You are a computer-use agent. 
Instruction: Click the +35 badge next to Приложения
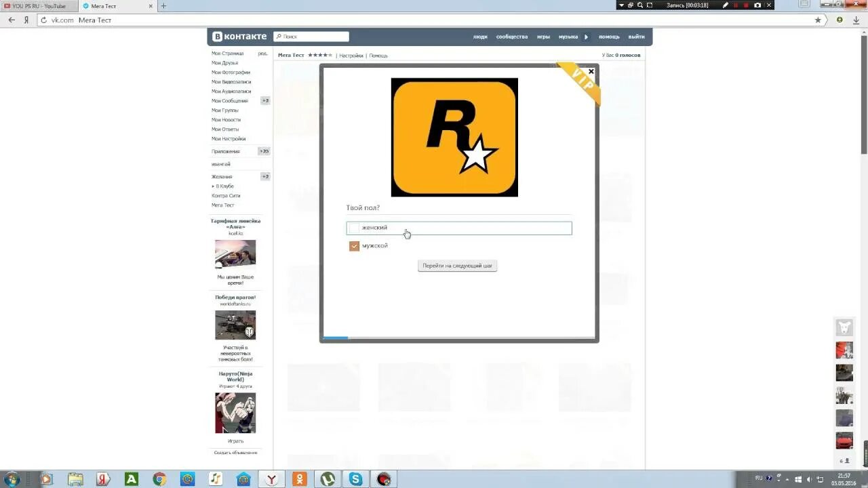(264, 152)
